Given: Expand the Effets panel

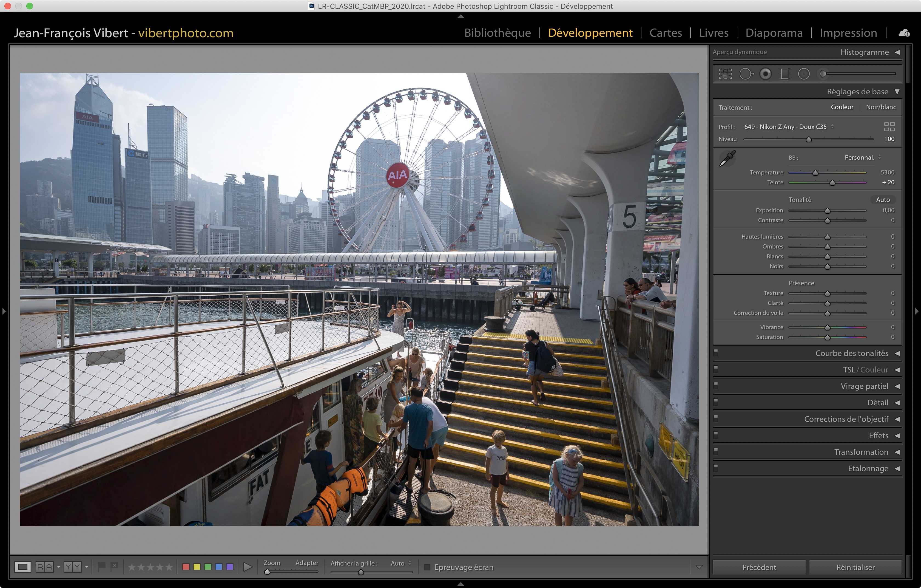Looking at the screenshot, I should [878, 435].
